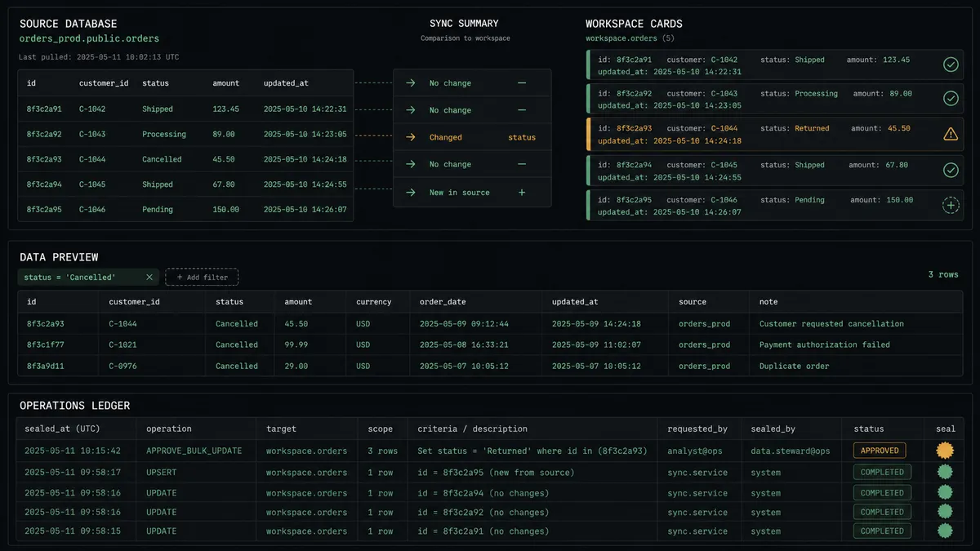Open the orders_prod.public.orders source link
980x551 pixels.
point(89,38)
